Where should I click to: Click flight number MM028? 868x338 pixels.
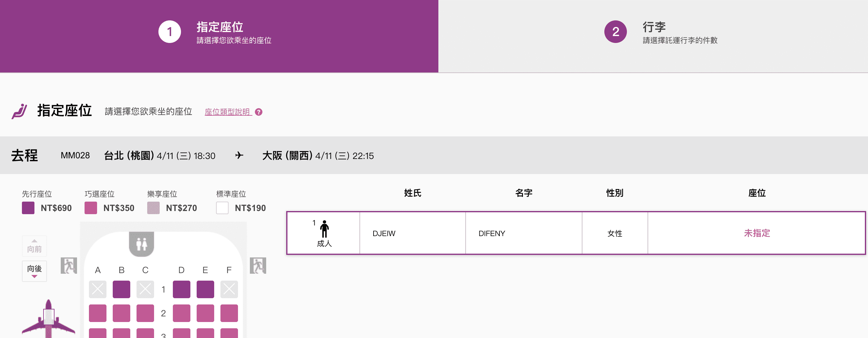pyautogui.click(x=75, y=155)
